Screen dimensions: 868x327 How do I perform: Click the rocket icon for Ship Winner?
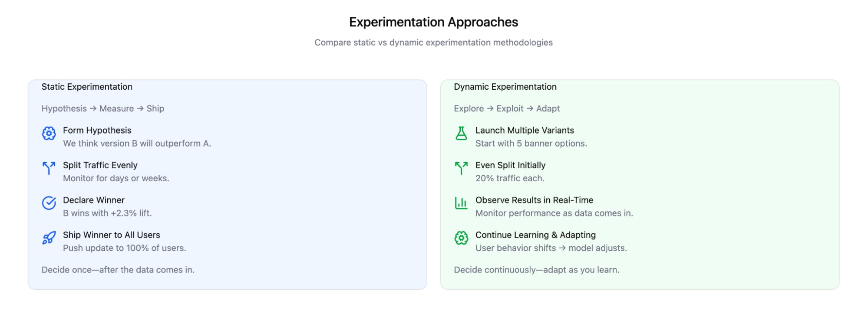click(49, 238)
